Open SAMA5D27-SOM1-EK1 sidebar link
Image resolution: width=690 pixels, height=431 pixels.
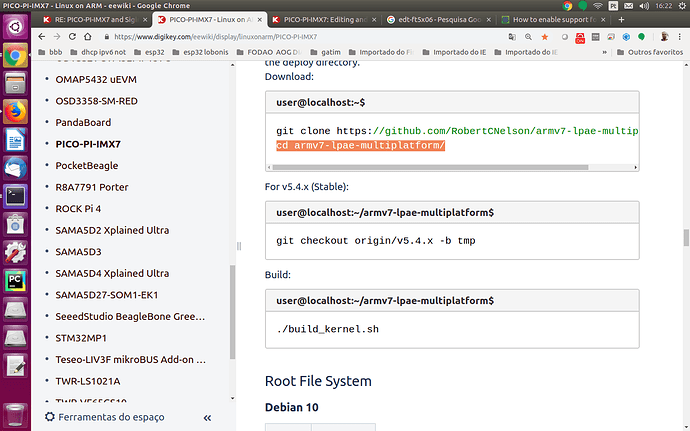(106, 295)
